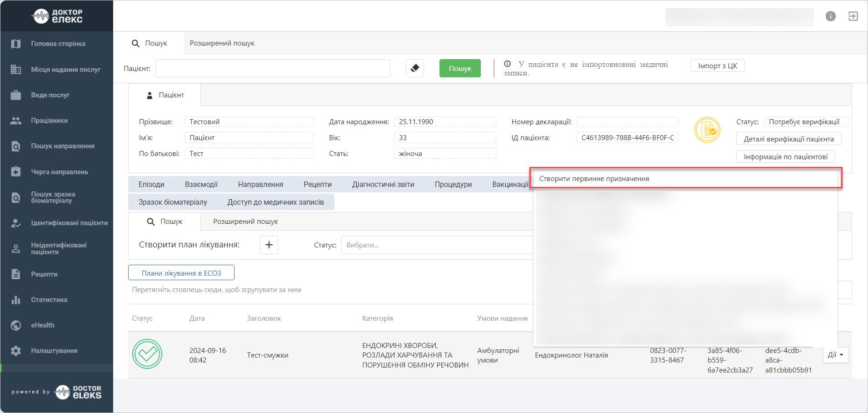Sort by the Дата column header
Image resolution: width=868 pixels, height=413 pixels.
coord(197,318)
